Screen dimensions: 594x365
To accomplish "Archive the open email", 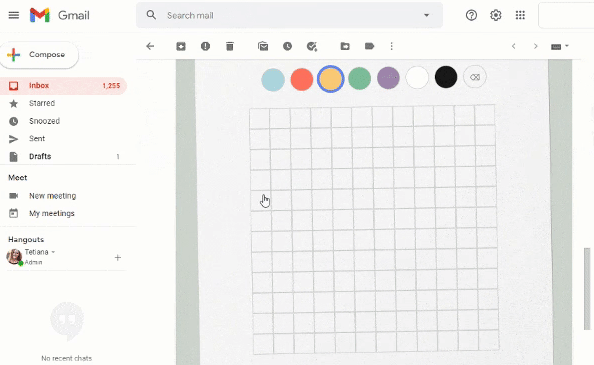I will click(x=181, y=46).
